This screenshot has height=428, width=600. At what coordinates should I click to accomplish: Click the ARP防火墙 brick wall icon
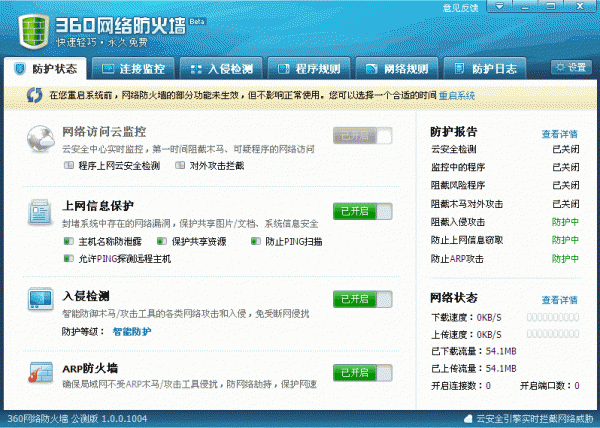pos(41,372)
